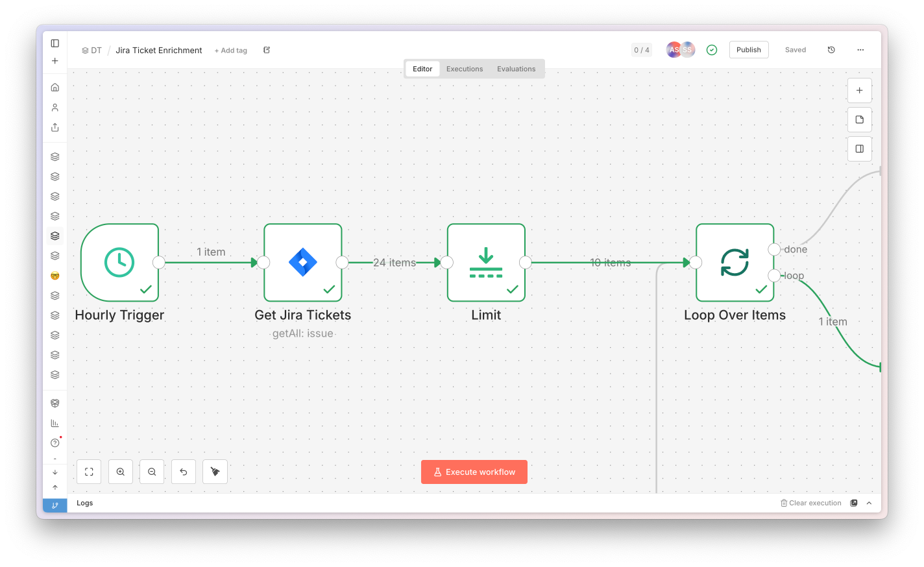Image resolution: width=924 pixels, height=567 pixels.
Task: Pop out the logs panel icon
Action: tap(854, 503)
